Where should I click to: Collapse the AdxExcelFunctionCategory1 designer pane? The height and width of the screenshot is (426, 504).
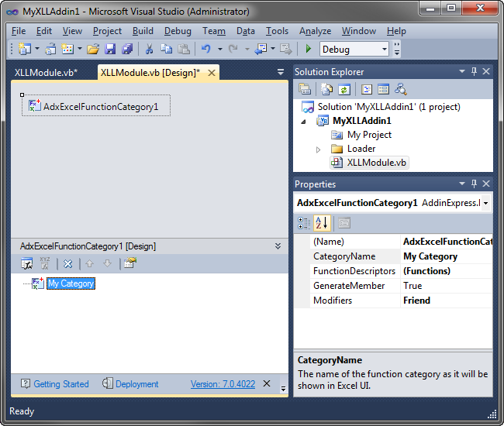278,246
